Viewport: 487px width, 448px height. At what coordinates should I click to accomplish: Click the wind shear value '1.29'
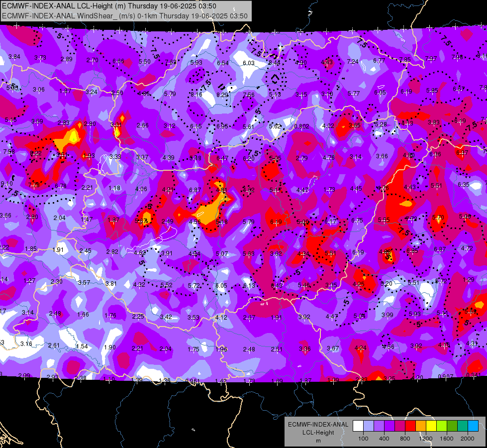[x=469, y=280]
